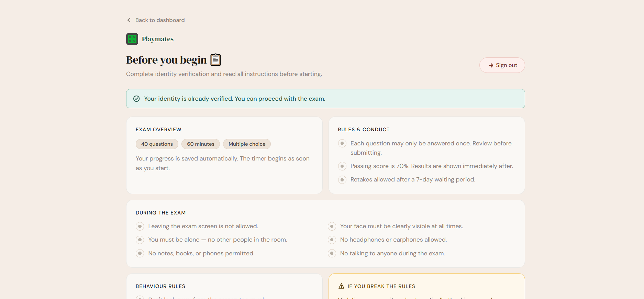Click bullet next to No talking to anyone
Image resolution: width=644 pixels, height=299 pixels.
tap(332, 254)
